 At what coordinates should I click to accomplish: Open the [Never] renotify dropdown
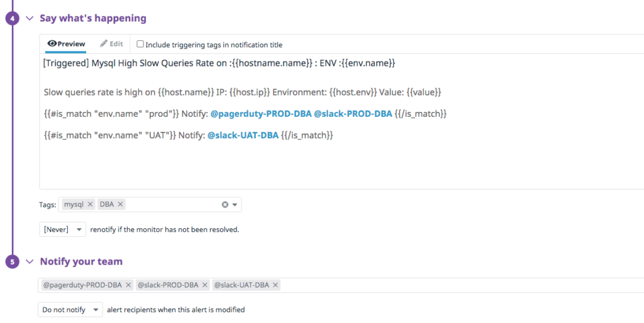pyautogui.click(x=62, y=229)
